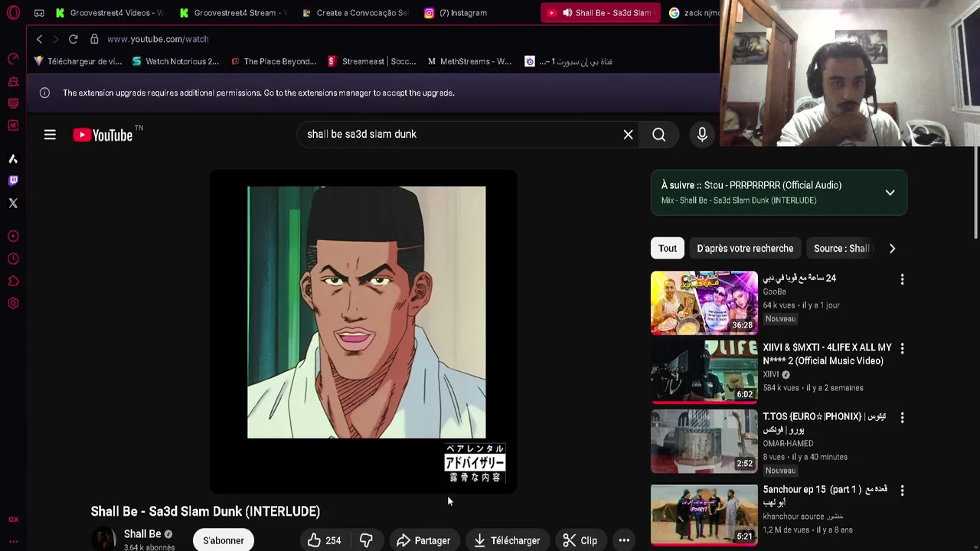Viewport: 980px width, 551px height.
Task: Open GX Control speedometer icon in sidebar
Action: pyautogui.click(x=13, y=59)
